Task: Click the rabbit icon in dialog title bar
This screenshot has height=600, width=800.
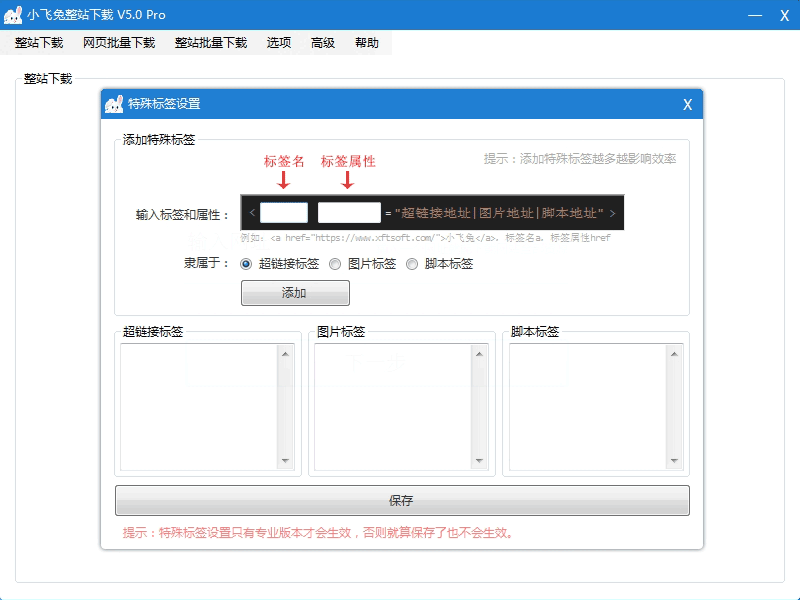Action: [x=115, y=104]
